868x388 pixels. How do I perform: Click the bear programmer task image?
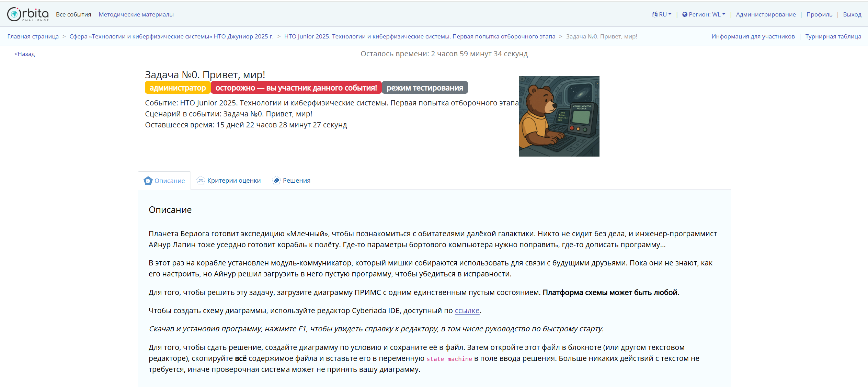(x=559, y=116)
